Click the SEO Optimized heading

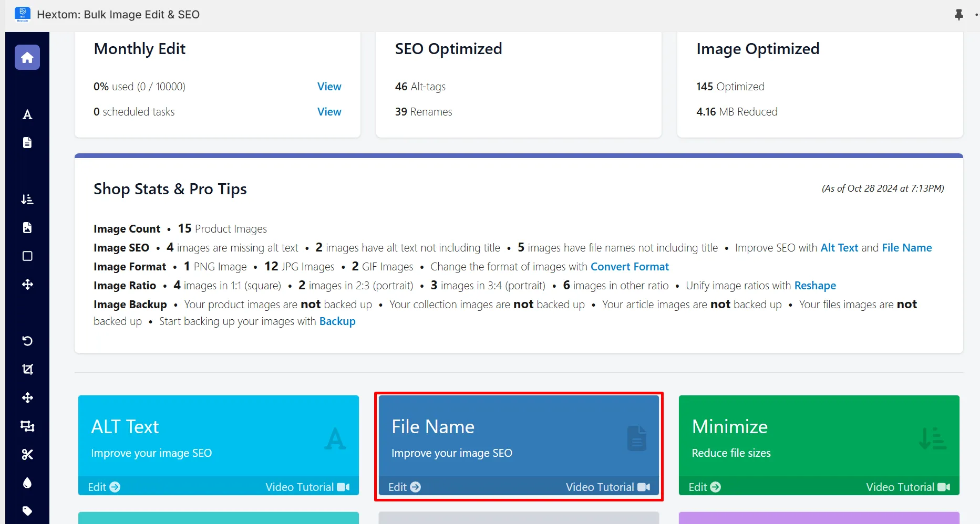coord(449,49)
